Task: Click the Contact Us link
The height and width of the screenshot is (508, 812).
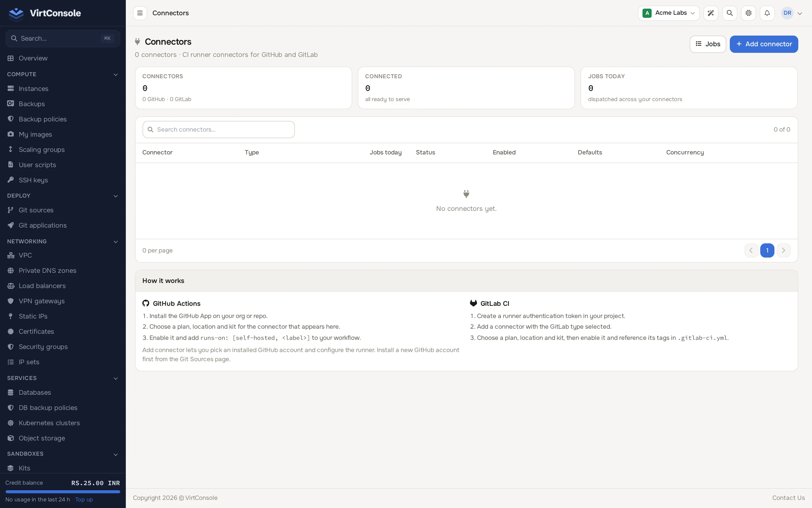Action: point(788,498)
